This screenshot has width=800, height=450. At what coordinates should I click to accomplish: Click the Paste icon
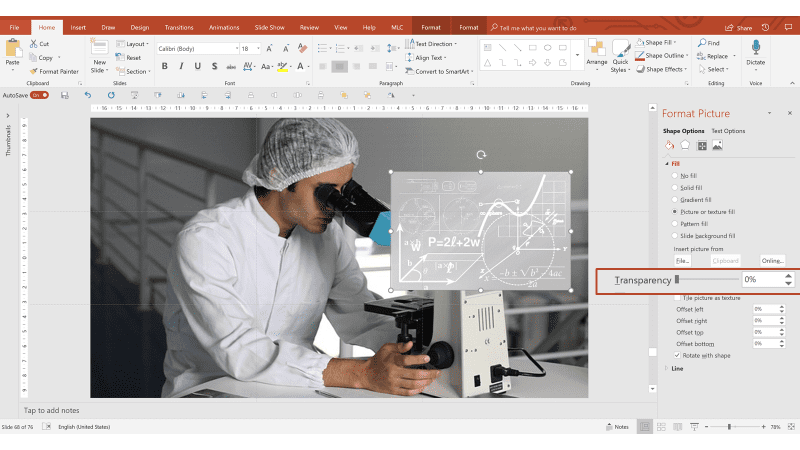pos(12,49)
